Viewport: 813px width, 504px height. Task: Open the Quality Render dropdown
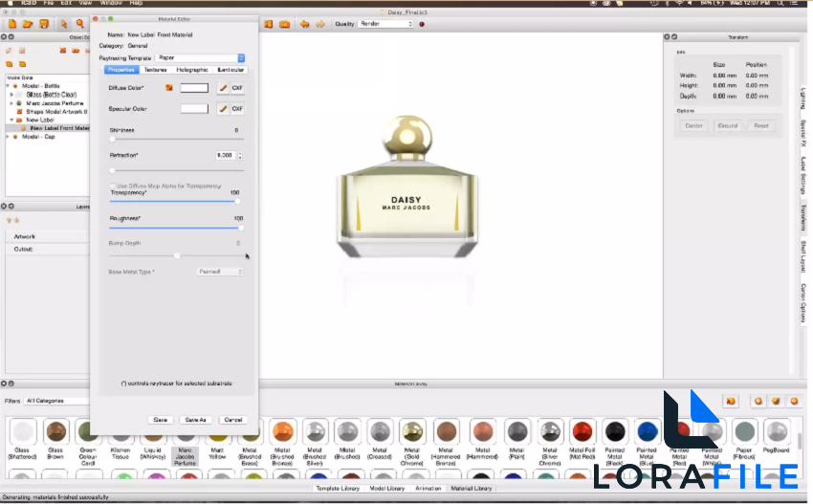coord(385,24)
